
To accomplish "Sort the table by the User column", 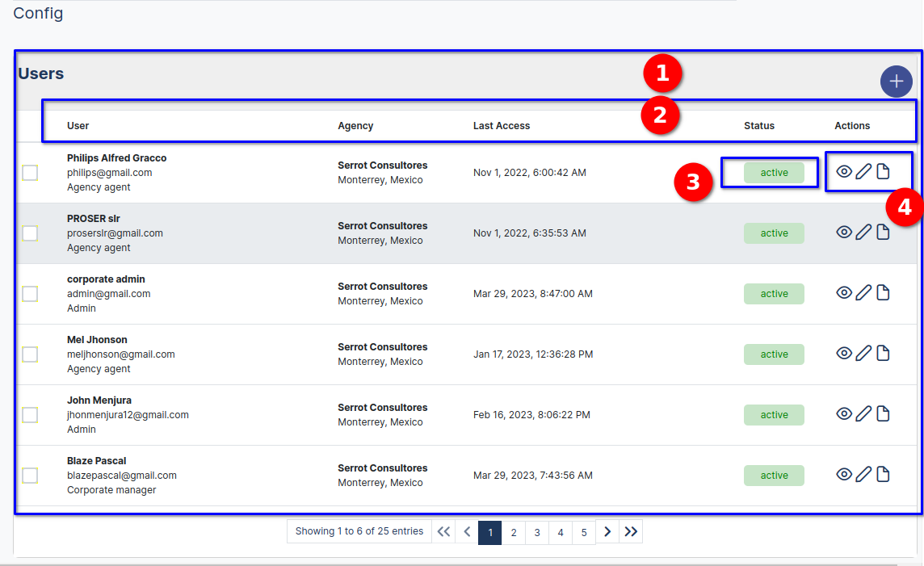I will click(x=78, y=125).
